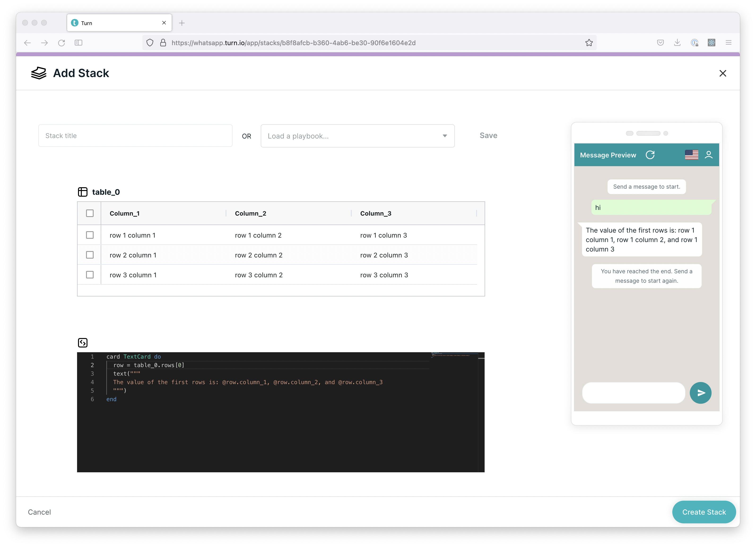The height and width of the screenshot is (547, 756).
Task: Select cell row 1 column 2
Action: [x=258, y=235]
